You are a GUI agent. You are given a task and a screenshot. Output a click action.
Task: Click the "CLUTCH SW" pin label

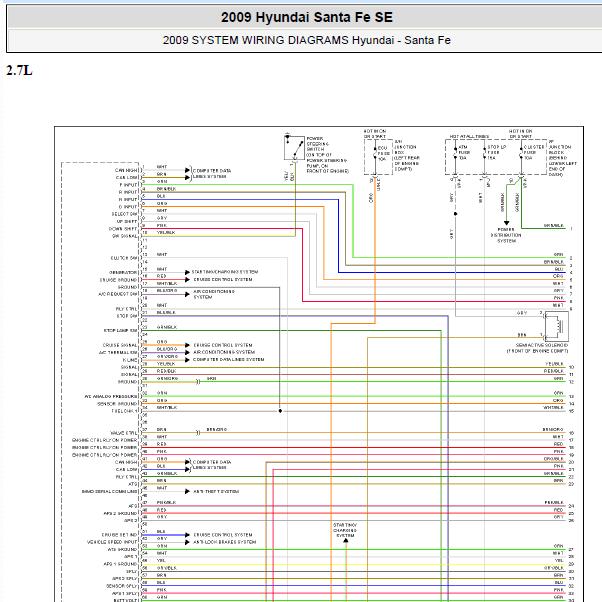click(124, 258)
